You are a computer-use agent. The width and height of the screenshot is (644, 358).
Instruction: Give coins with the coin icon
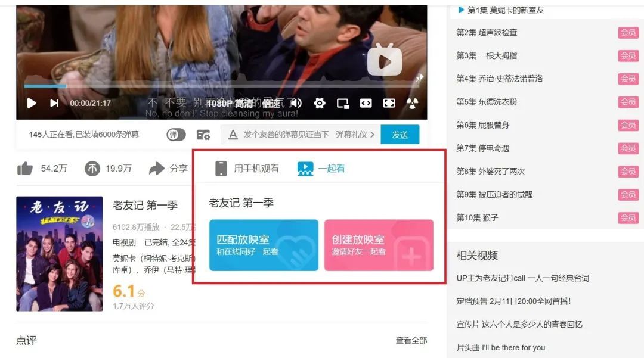pyautogui.click(x=92, y=168)
